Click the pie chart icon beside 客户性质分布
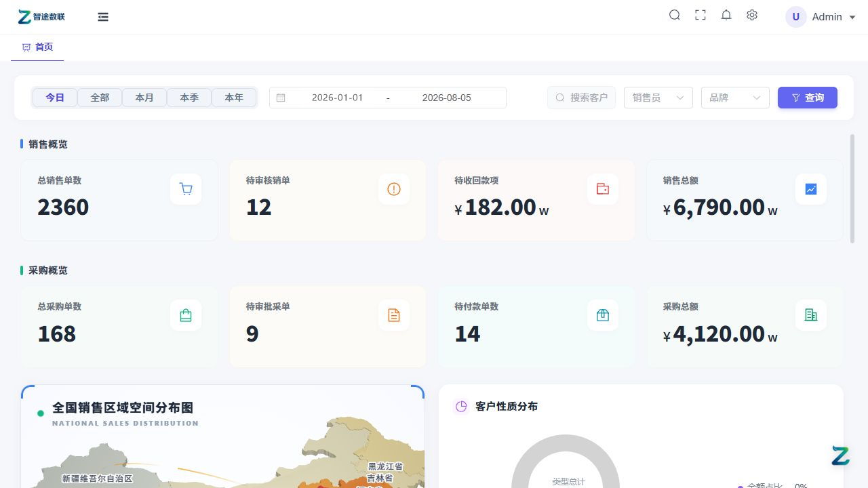 461,407
